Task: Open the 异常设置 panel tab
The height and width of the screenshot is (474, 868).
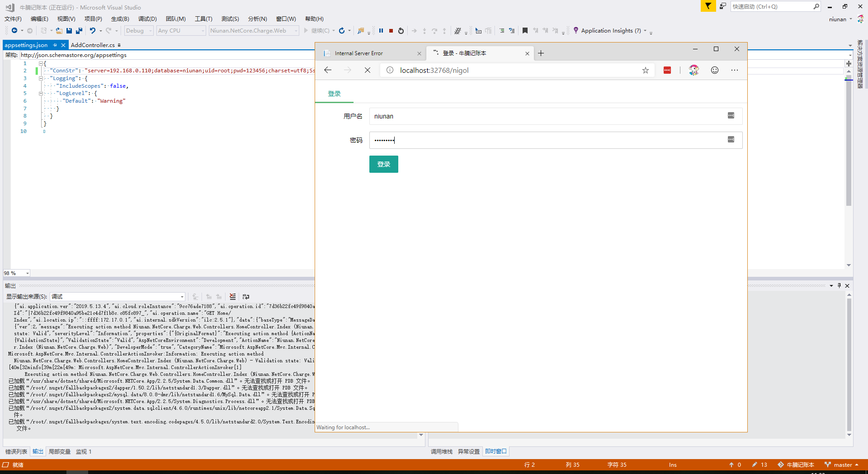Action: 469,451
